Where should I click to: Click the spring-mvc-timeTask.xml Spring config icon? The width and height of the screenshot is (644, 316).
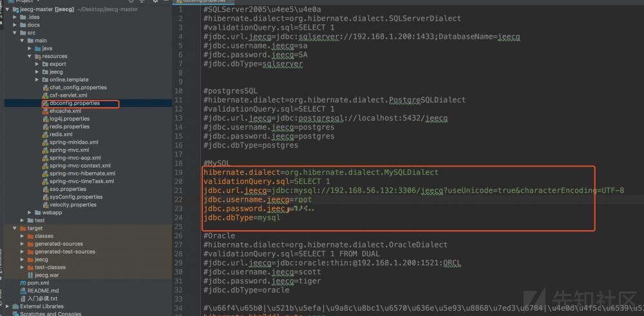[x=45, y=181]
